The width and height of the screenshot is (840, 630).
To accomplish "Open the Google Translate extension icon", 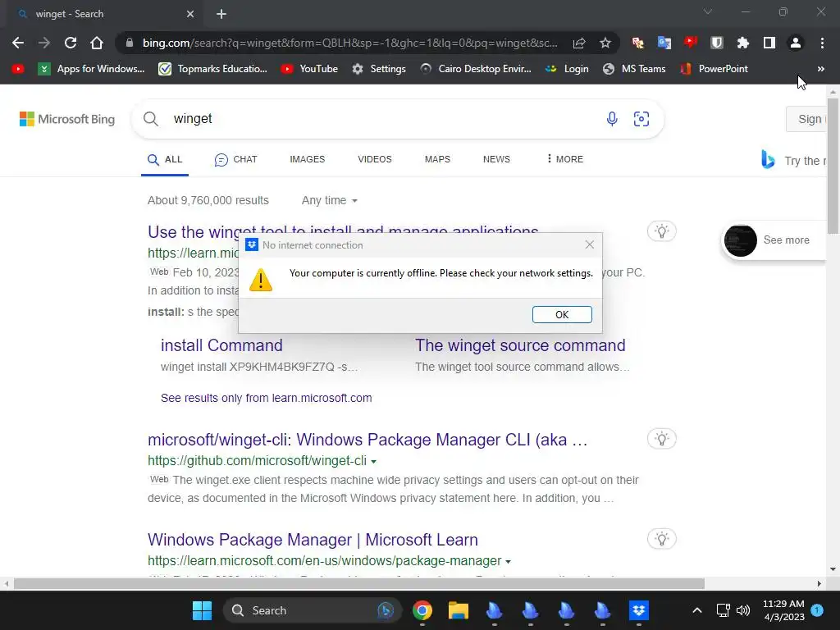I will (x=664, y=43).
